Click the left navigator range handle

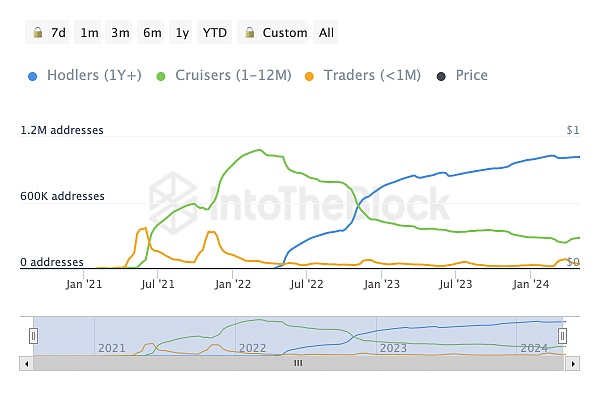33,336
